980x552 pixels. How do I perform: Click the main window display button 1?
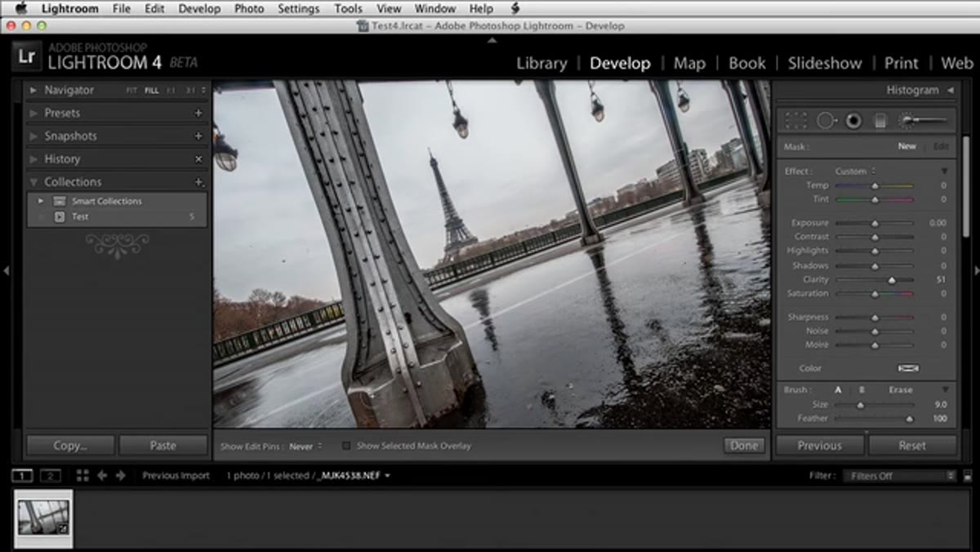pyautogui.click(x=22, y=475)
